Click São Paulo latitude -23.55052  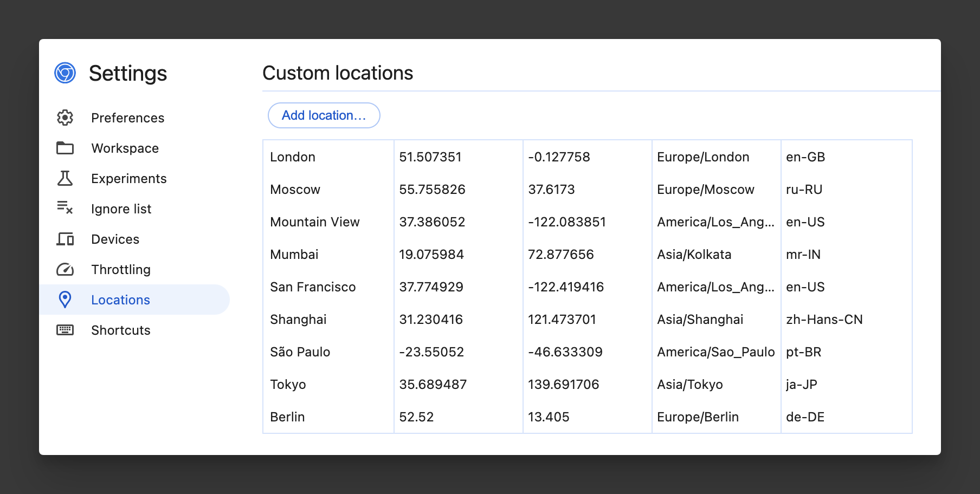431,352
